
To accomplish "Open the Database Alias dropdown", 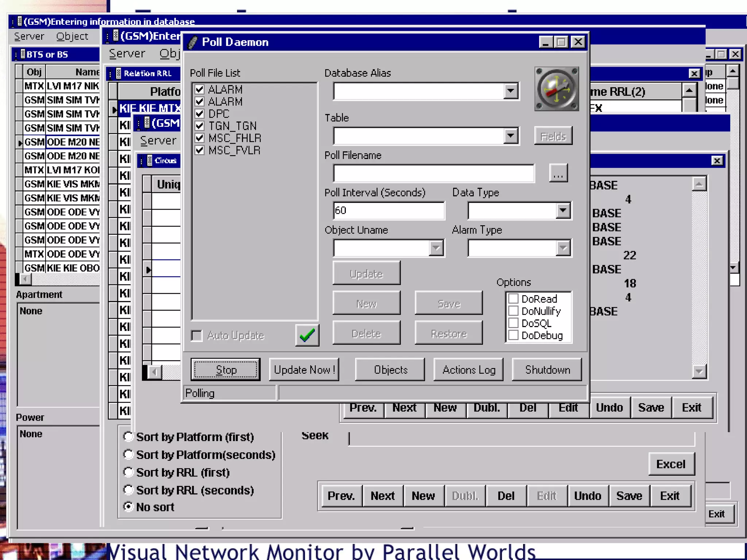I will 511,91.
